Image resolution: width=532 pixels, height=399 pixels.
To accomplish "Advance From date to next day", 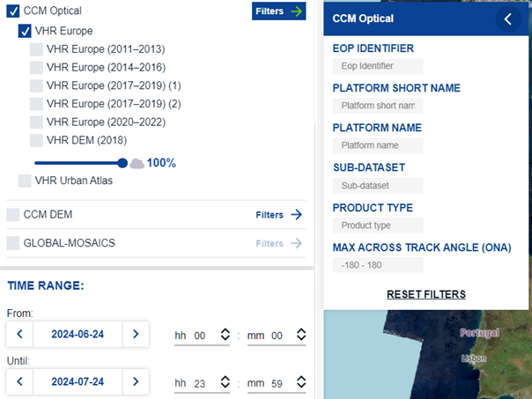I will 135,334.
